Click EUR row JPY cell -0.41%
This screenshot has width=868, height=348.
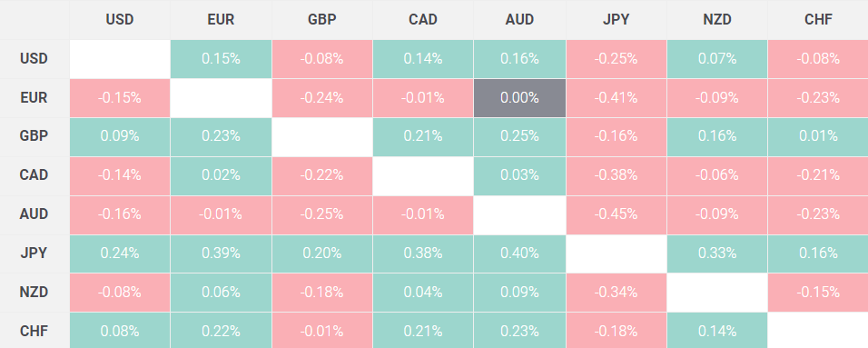point(616,97)
